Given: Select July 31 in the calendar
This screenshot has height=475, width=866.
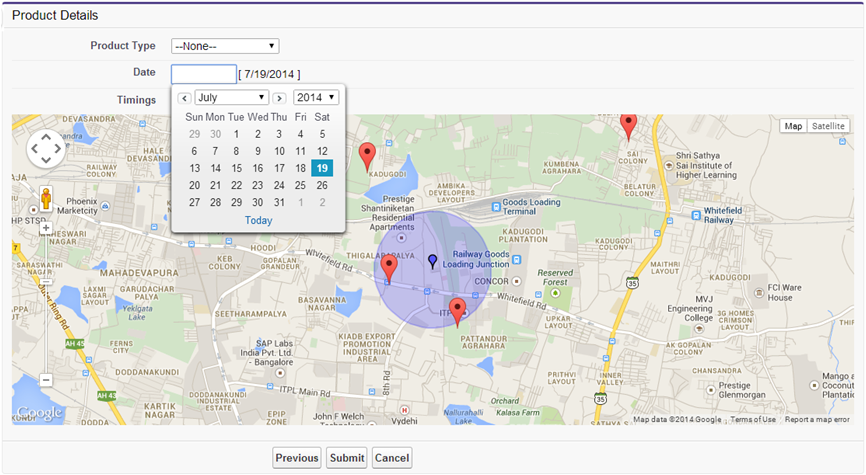Looking at the screenshot, I should [279, 203].
